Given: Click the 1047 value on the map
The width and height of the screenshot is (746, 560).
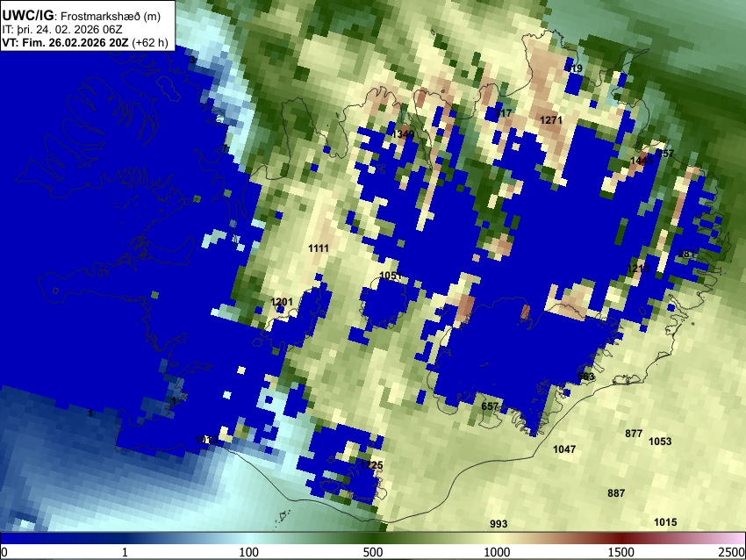Looking at the screenshot, I should (x=564, y=449).
